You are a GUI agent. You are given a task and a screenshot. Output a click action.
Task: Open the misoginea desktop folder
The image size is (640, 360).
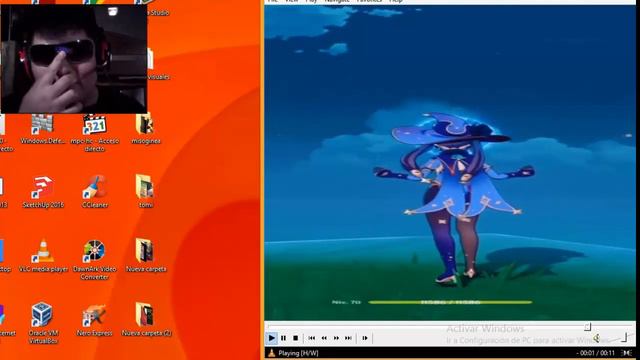[x=146, y=129]
